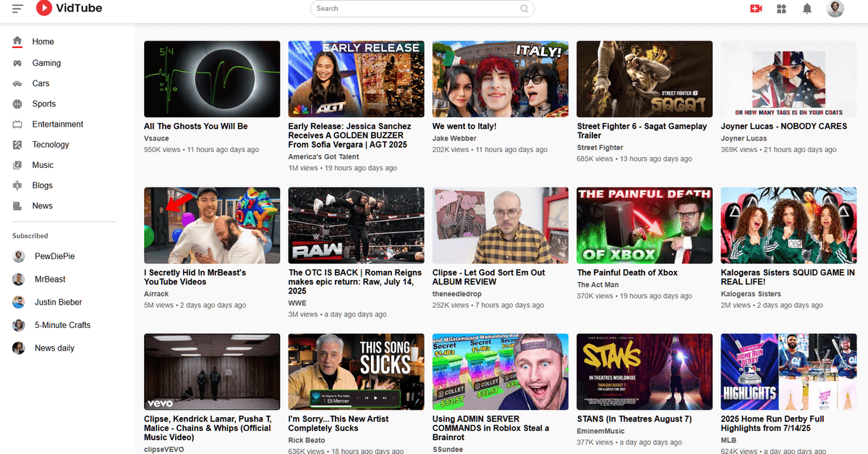
Task: Click 'The Painful Death of Xbox' title
Action: (x=627, y=272)
